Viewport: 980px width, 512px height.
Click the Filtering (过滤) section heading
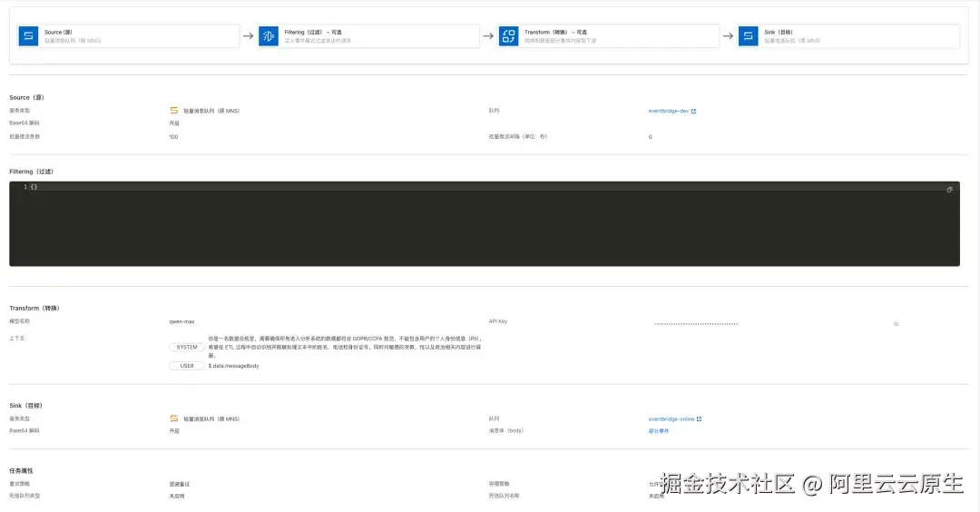click(x=31, y=172)
